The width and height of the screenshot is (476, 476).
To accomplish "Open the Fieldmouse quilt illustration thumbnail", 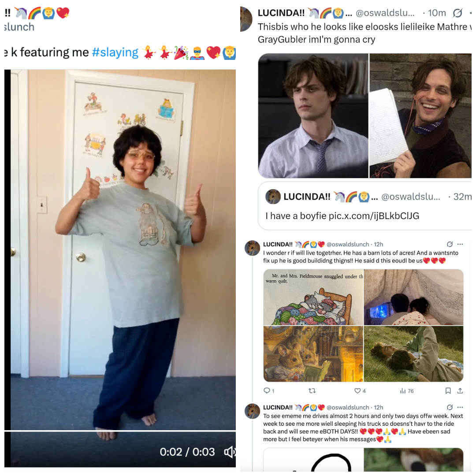I will click(313, 297).
